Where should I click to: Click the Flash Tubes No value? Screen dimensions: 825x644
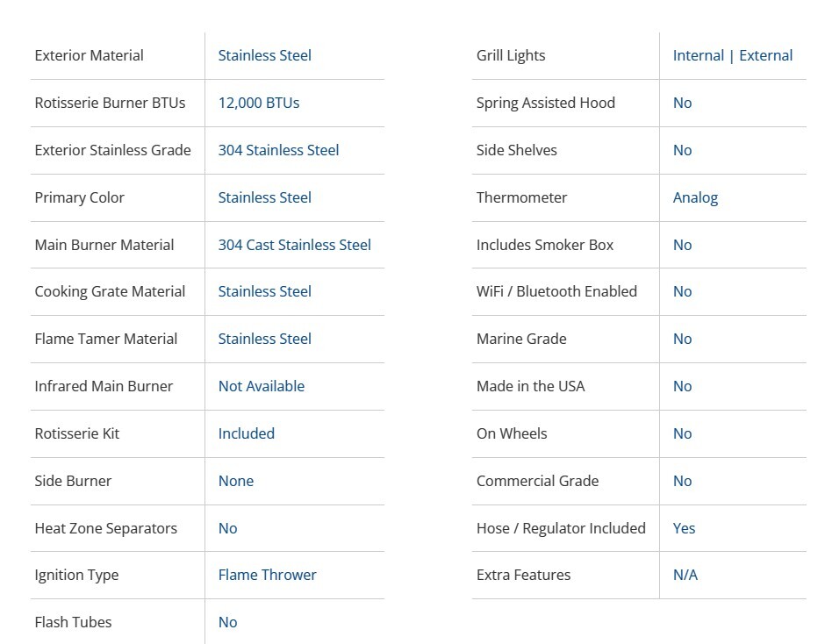[x=227, y=622]
